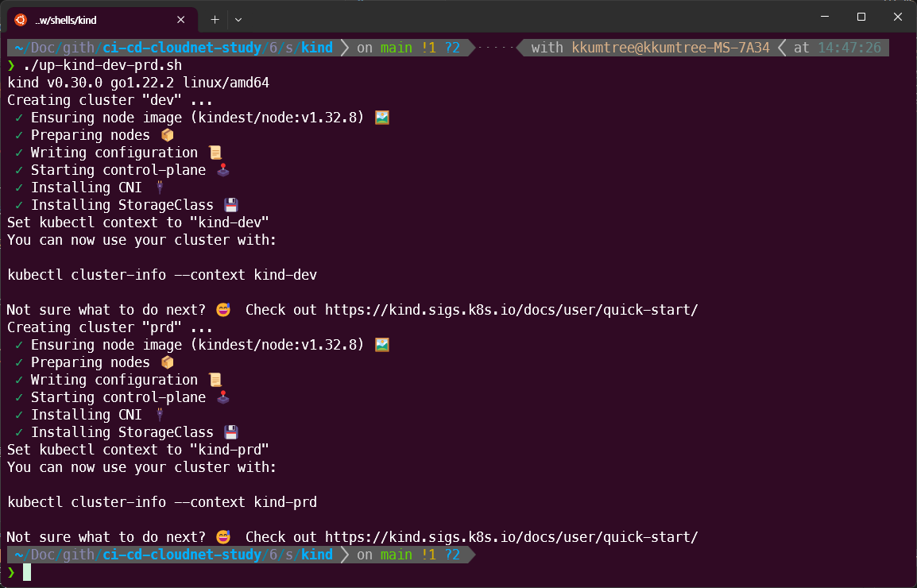
Task: Click the kind v0.30.0 version line
Action: click(138, 83)
